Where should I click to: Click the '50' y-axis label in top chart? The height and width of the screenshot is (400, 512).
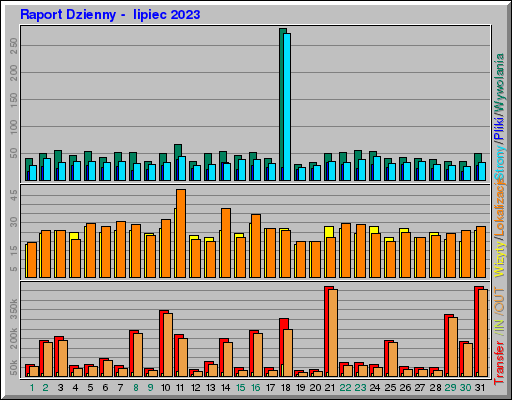click(x=14, y=154)
